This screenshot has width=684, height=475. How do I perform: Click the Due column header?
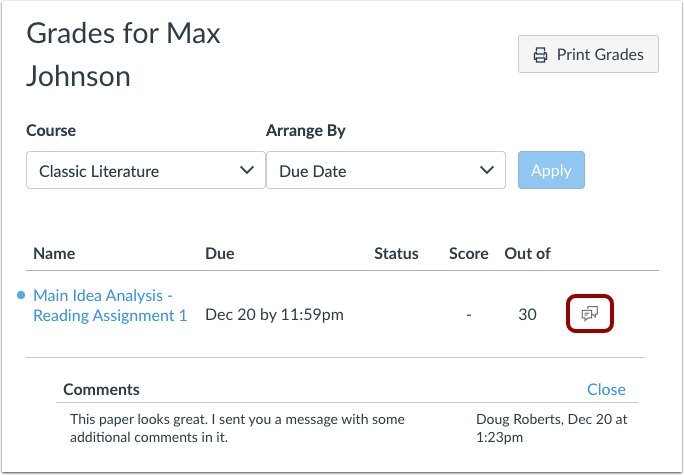(219, 253)
